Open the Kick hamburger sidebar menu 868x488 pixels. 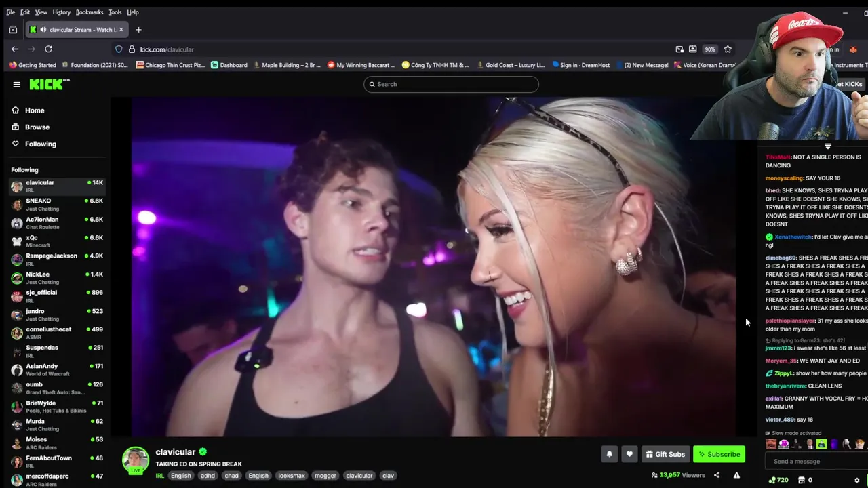pos(16,84)
